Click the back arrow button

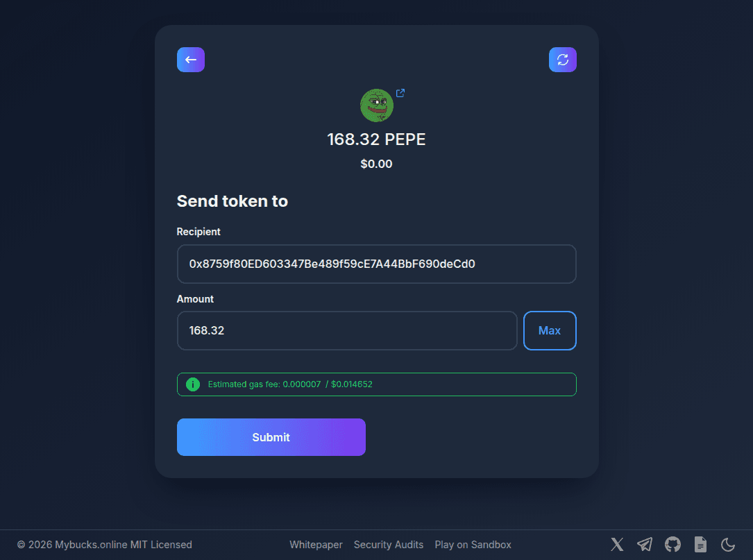(191, 60)
